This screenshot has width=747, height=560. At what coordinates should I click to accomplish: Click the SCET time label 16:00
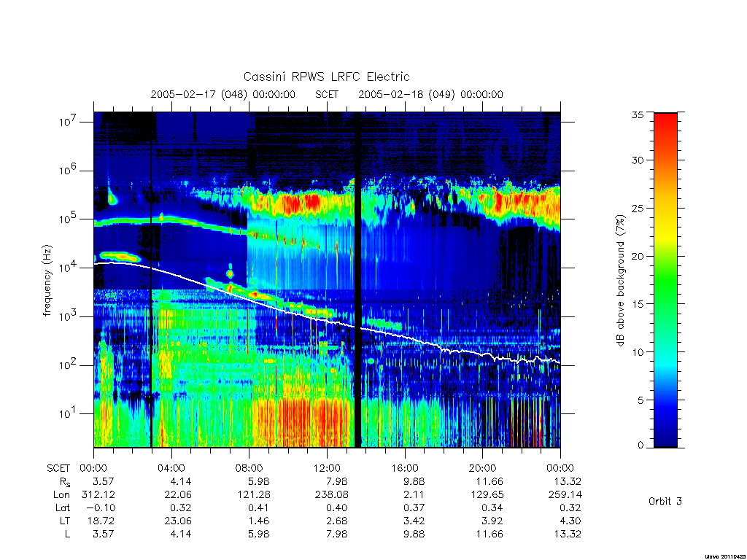[x=405, y=468]
